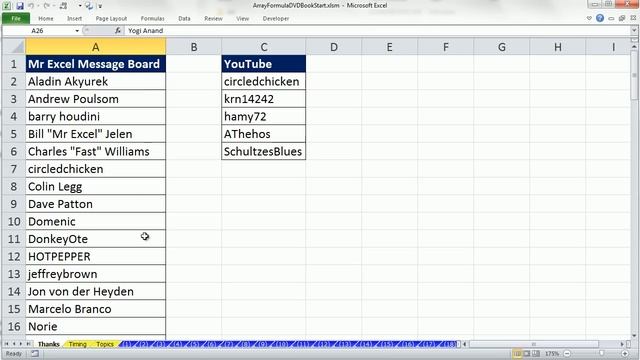Select the Timing sheet tab
Viewport: 640px width, 360px height.
click(78, 344)
